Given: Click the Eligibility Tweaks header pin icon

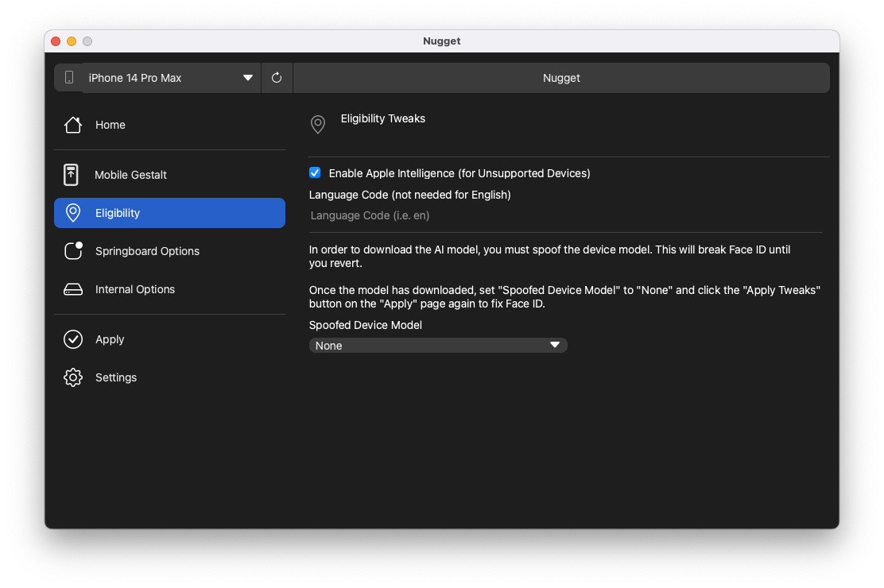Looking at the screenshot, I should pos(318,125).
